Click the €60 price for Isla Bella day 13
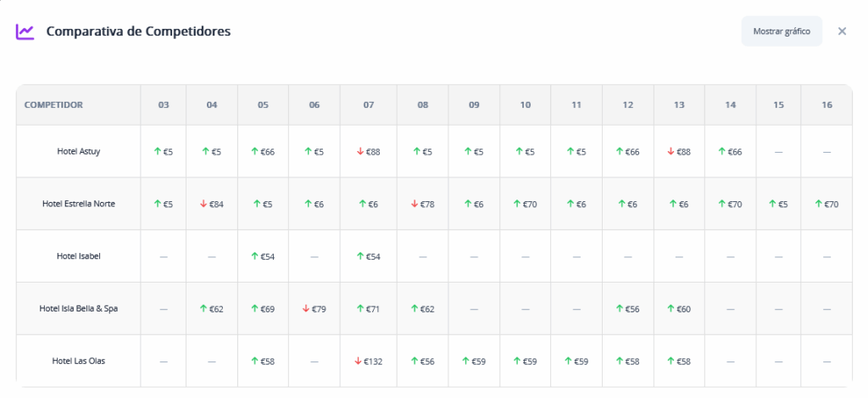Viewport: 868px width, 398px height. click(x=684, y=309)
